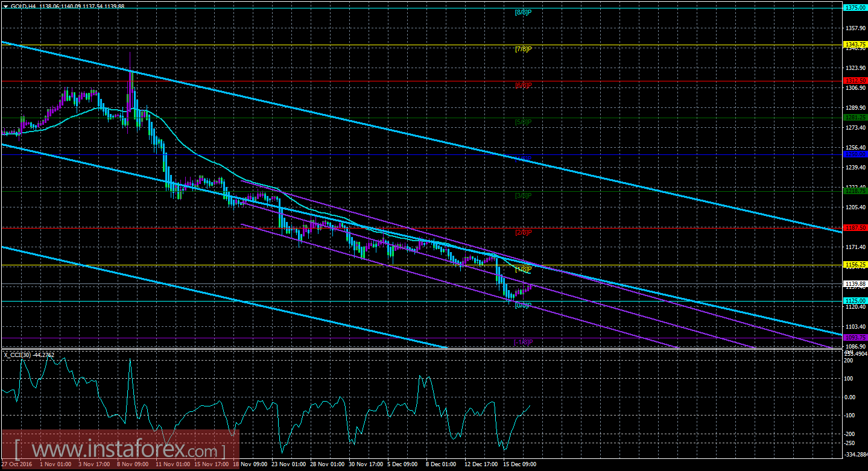Screen dimensions: 868x471
Task: Select the green 1218.75 price tag
Action: (x=855, y=191)
